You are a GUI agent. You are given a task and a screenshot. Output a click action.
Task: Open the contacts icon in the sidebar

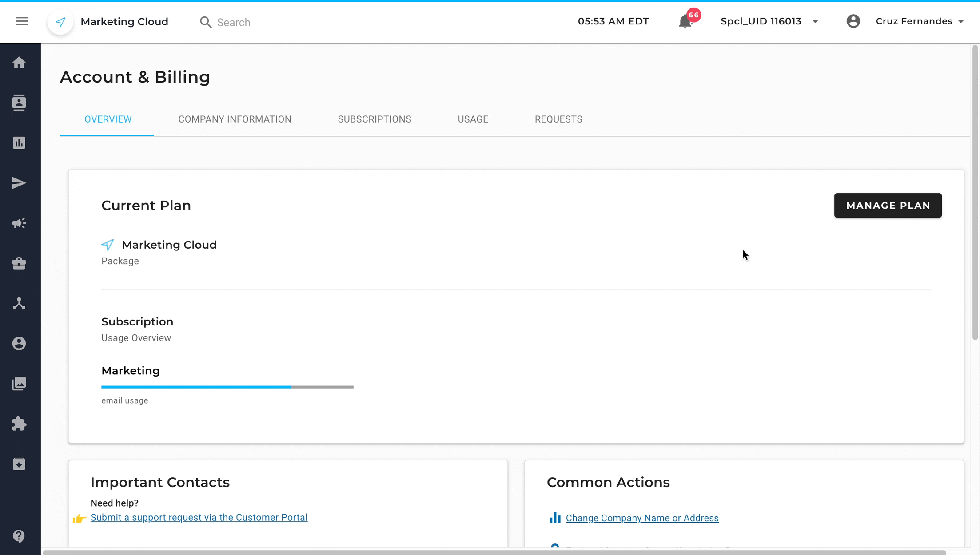[x=19, y=103]
